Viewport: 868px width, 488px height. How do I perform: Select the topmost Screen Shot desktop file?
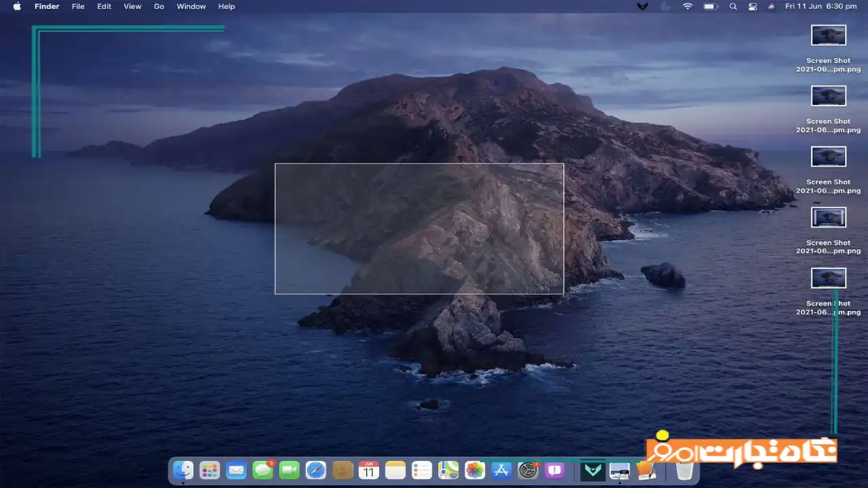coord(828,35)
